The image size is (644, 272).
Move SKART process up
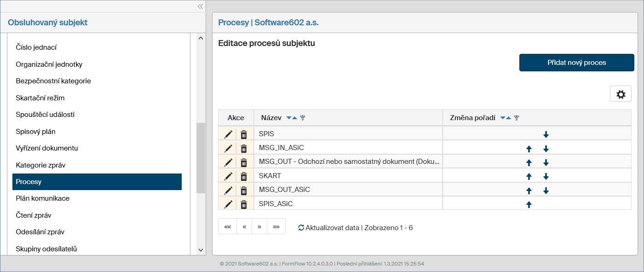click(529, 176)
